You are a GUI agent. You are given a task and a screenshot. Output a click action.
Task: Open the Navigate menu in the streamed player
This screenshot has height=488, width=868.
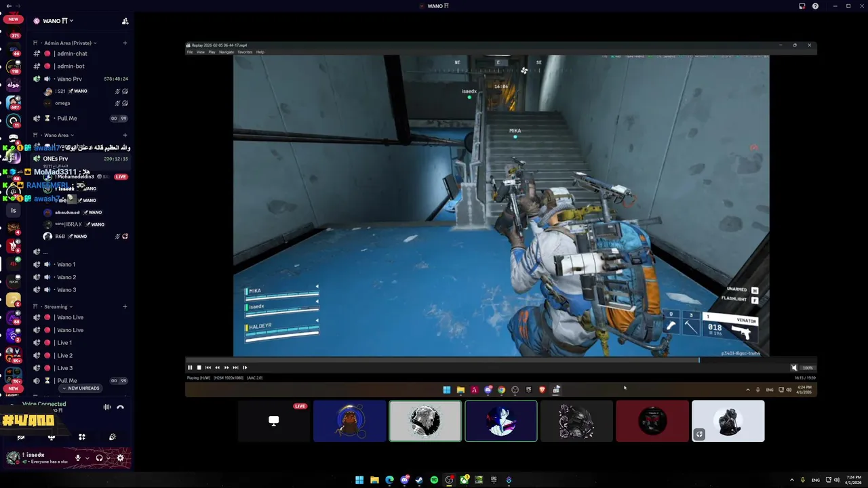[226, 52]
